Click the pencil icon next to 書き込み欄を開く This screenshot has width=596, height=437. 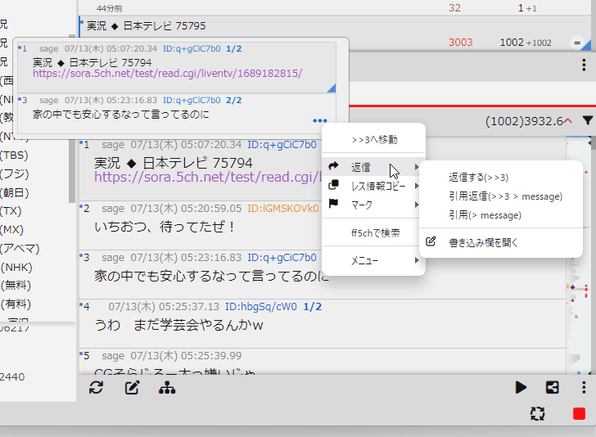(x=431, y=241)
